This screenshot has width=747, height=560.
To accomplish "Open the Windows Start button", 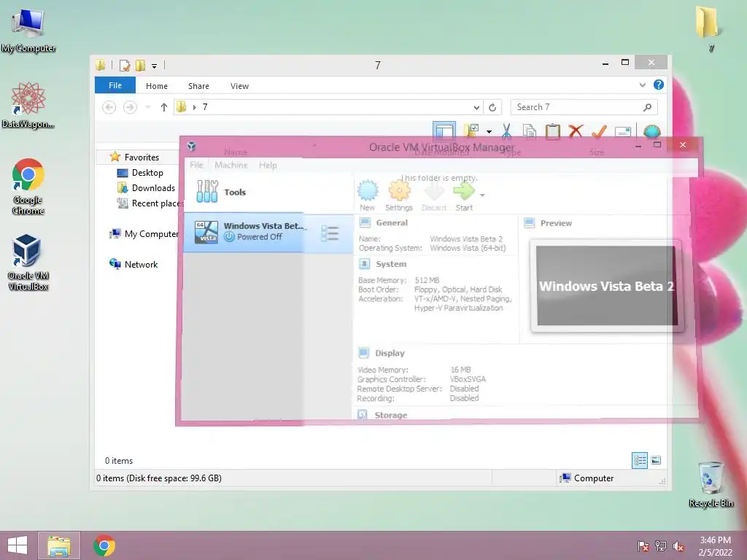I will pyautogui.click(x=18, y=545).
